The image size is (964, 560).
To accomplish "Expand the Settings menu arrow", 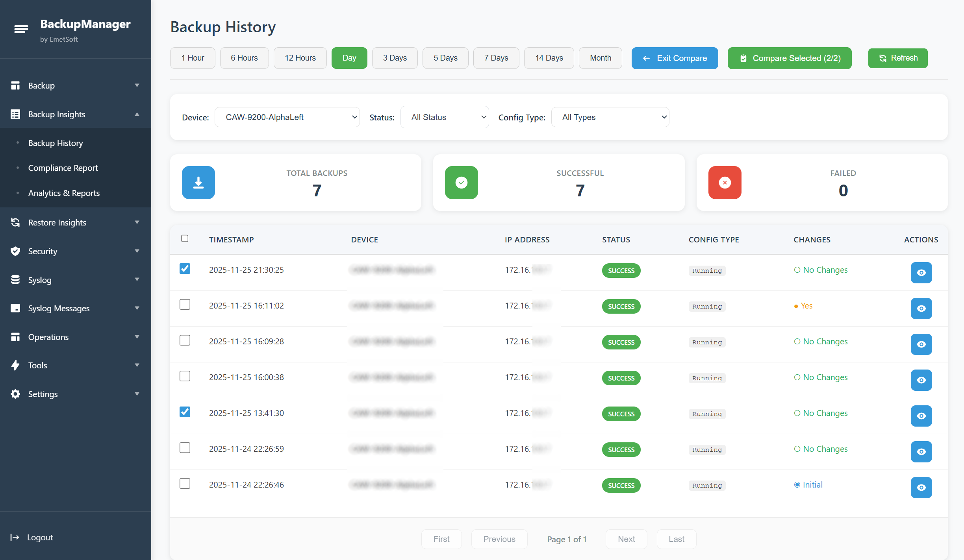I will pos(137,394).
